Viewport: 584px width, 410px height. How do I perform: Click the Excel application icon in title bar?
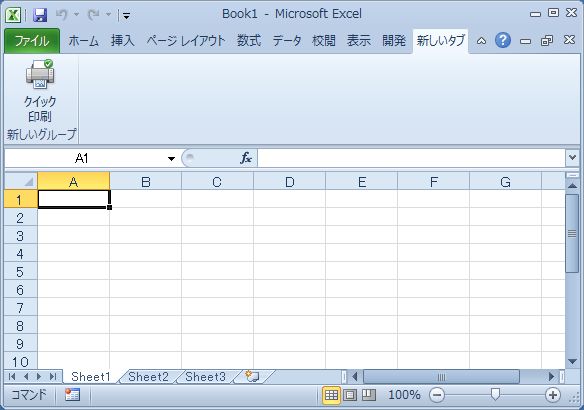(13, 15)
